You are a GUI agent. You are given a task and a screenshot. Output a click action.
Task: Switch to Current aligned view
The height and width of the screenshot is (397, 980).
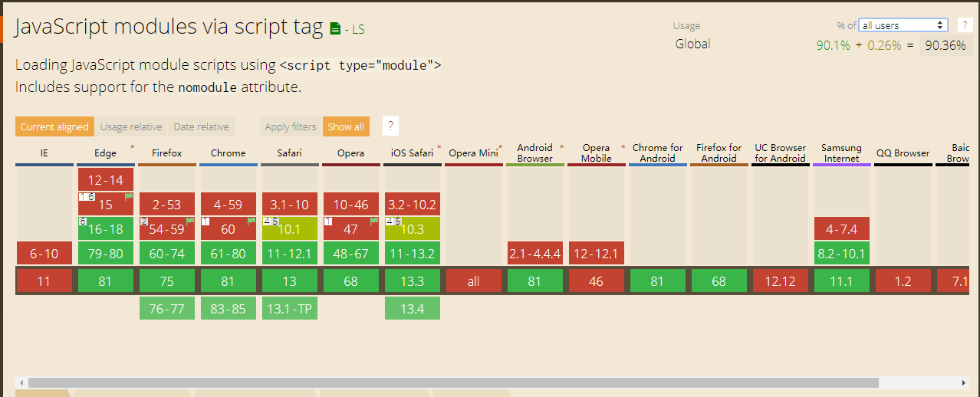(x=54, y=127)
